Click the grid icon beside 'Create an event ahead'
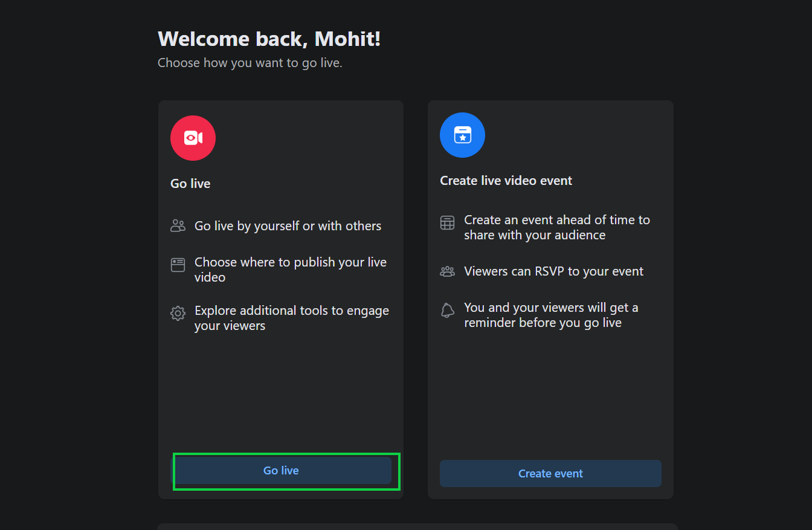The width and height of the screenshot is (812, 530). (447, 222)
